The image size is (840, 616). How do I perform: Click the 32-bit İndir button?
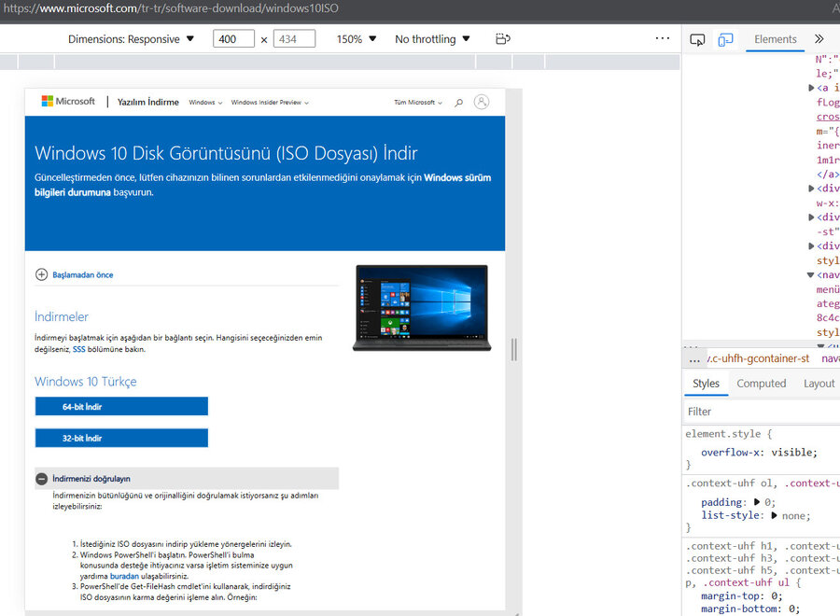click(x=121, y=438)
